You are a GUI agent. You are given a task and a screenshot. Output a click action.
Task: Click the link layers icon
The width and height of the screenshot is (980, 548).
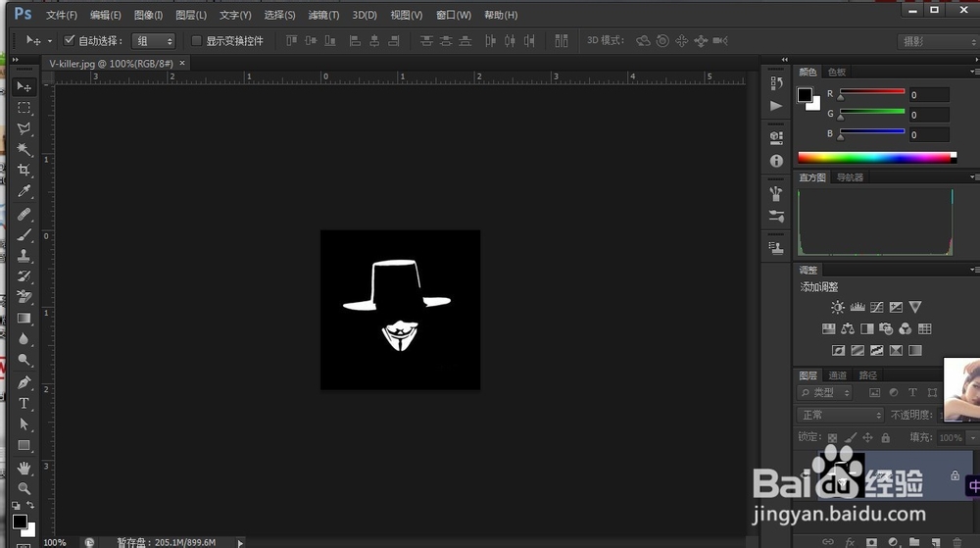[828, 542]
